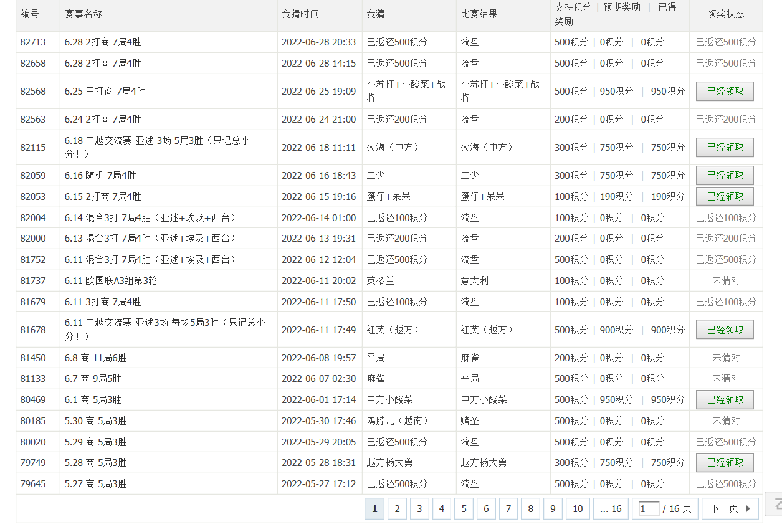Click the page number input box
The height and width of the screenshot is (532, 782).
[x=648, y=508]
